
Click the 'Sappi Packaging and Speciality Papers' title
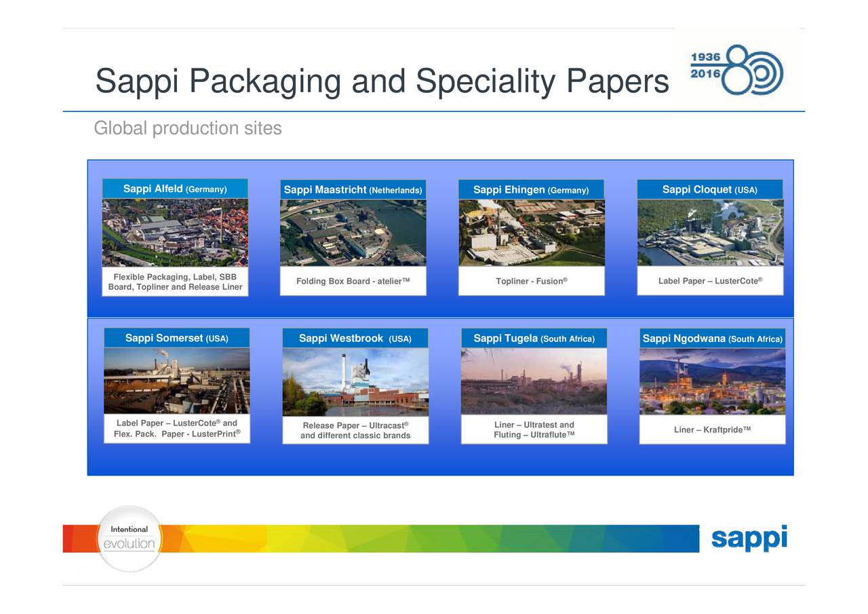pyautogui.click(x=382, y=81)
